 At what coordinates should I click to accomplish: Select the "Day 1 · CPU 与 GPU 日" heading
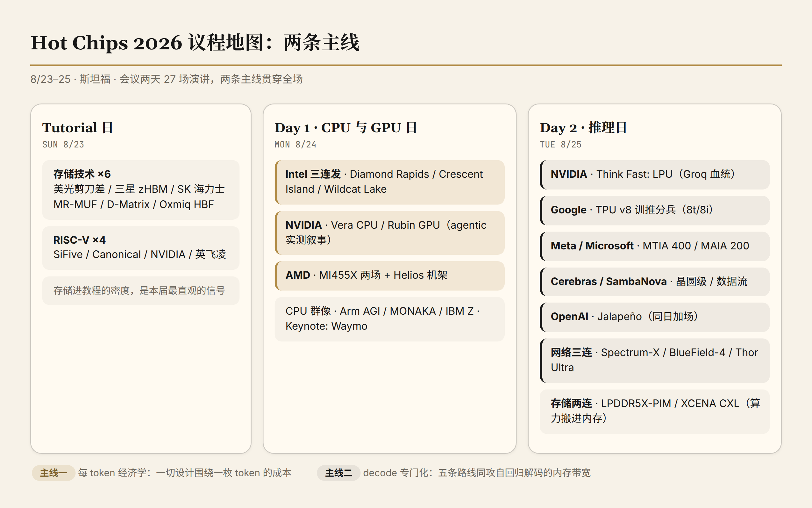pyautogui.click(x=346, y=128)
